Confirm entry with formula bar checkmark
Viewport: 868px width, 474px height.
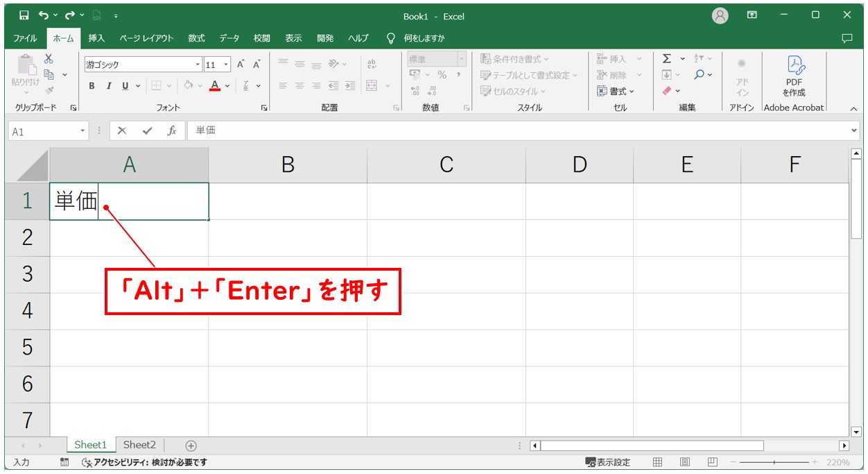[147, 130]
